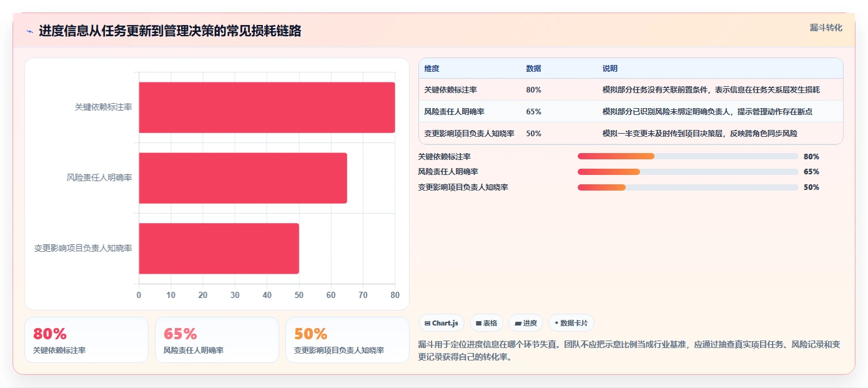
Task: Click the footnote paragraph starting 漏斗用于定位进度信息
Action: tap(629, 351)
